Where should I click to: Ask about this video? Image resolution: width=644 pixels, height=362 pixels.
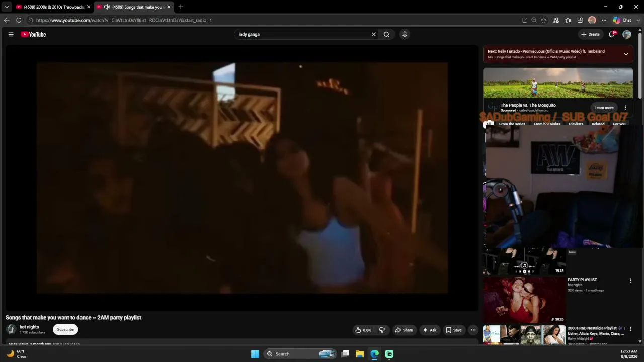(x=429, y=330)
